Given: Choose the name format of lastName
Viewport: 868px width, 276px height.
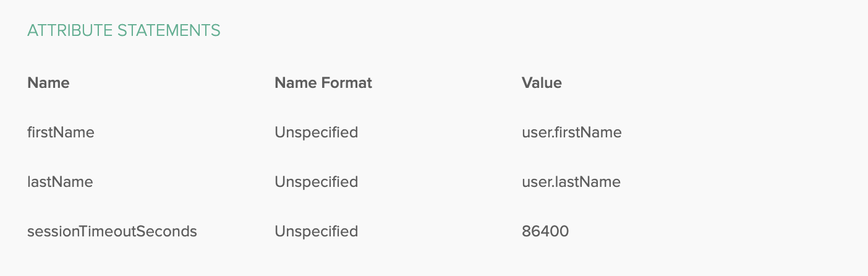Looking at the screenshot, I should (x=316, y=182).
